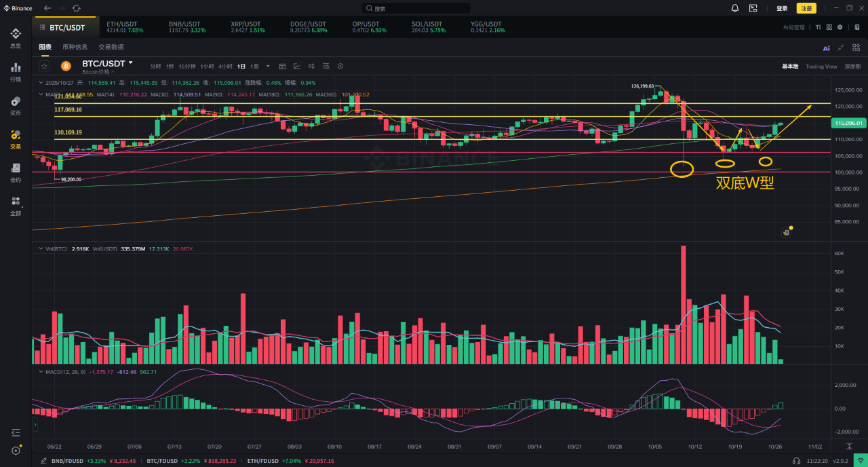
Task: Click the notification bell icon
Action: tap(735, 8)
